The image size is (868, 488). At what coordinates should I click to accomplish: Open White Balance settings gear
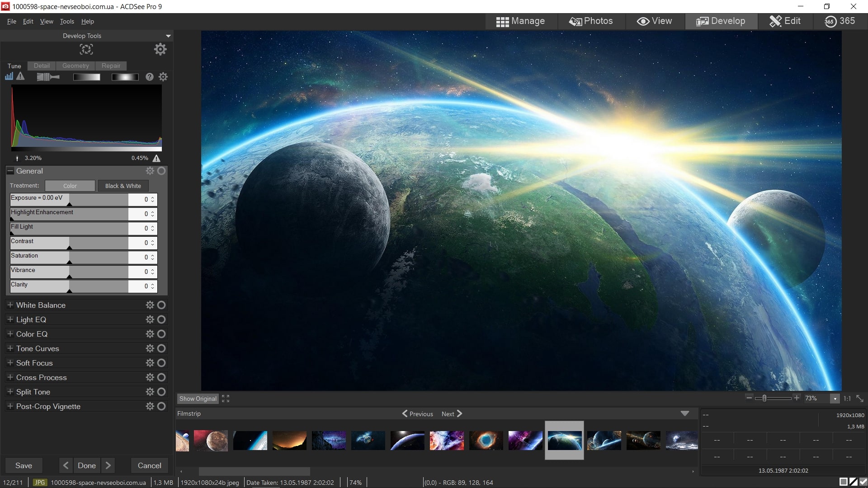coord(150,305)
